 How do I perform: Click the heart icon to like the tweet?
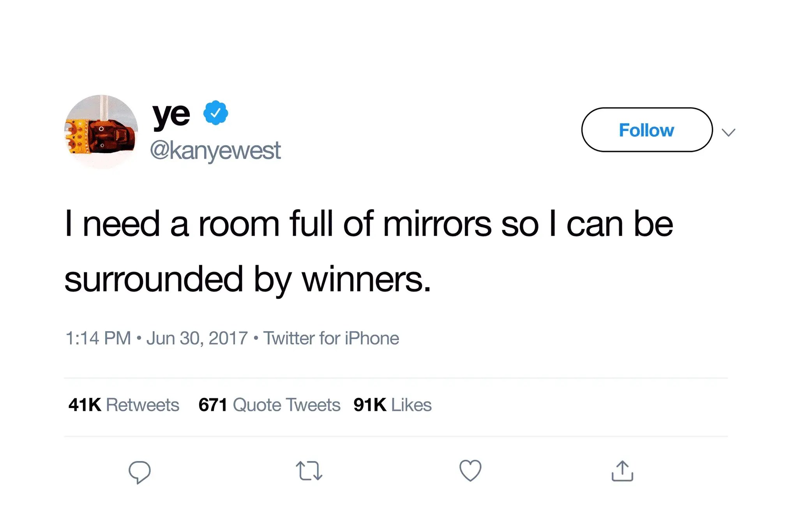tap(471, 470)
